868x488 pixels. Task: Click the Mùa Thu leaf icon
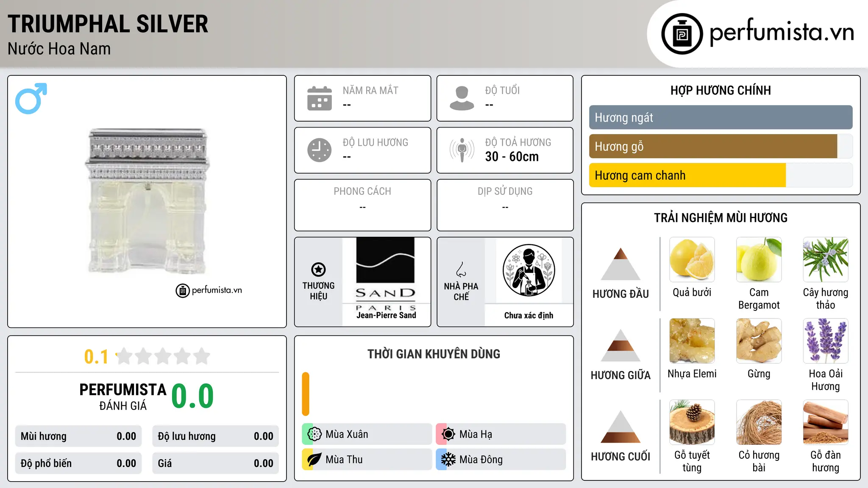[x=314, y=460]
